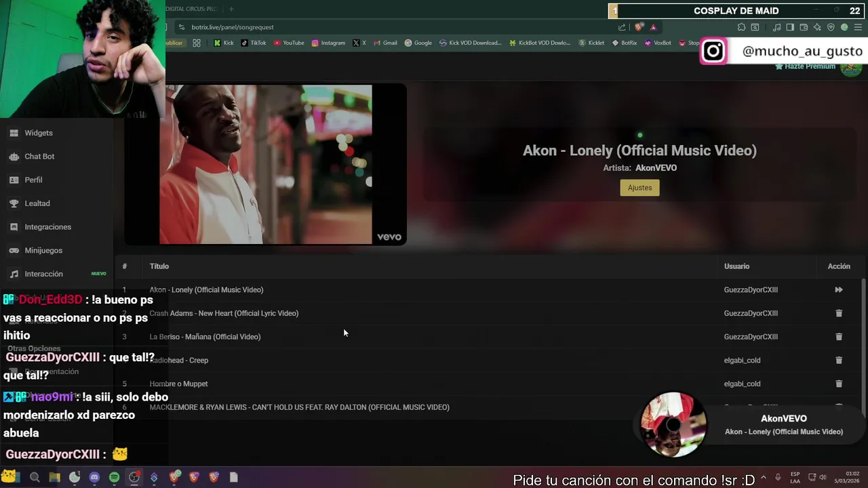This screenshot has width=868, height=488.
Task: Delete Hombre o Muppet from queue
Action: (x=839, y=384)
